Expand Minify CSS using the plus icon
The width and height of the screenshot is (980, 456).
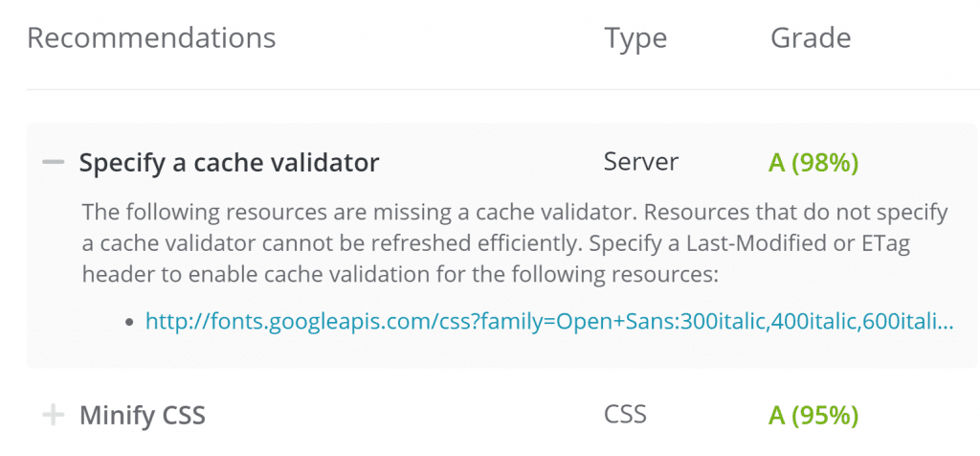tap(54, 415)
